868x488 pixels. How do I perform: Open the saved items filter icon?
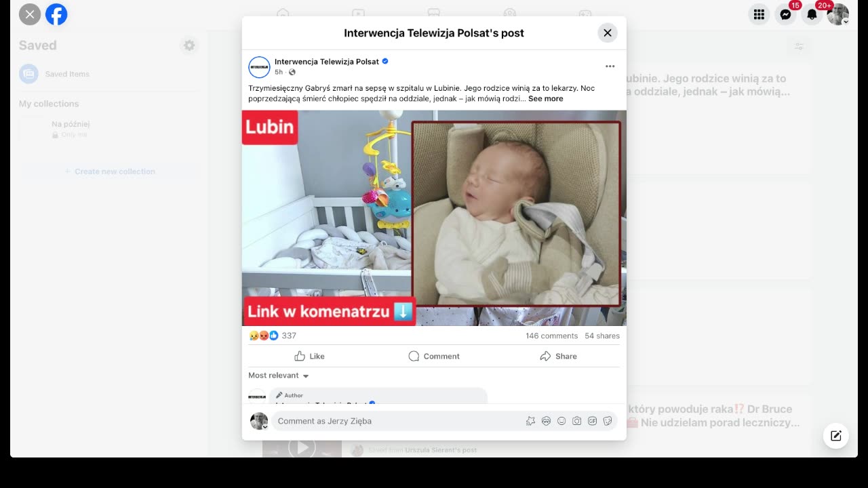click(x=800, y=46)
